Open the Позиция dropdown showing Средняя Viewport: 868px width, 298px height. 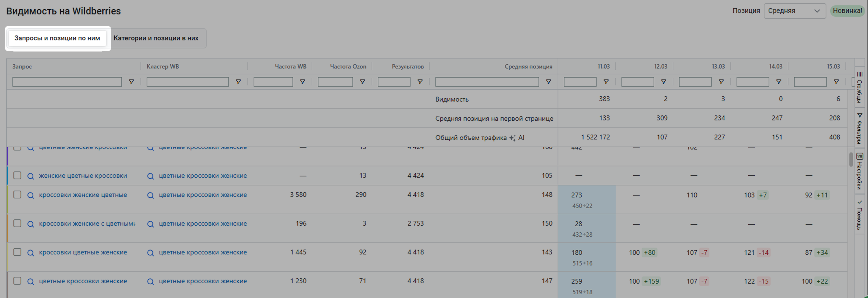[795, 11]
